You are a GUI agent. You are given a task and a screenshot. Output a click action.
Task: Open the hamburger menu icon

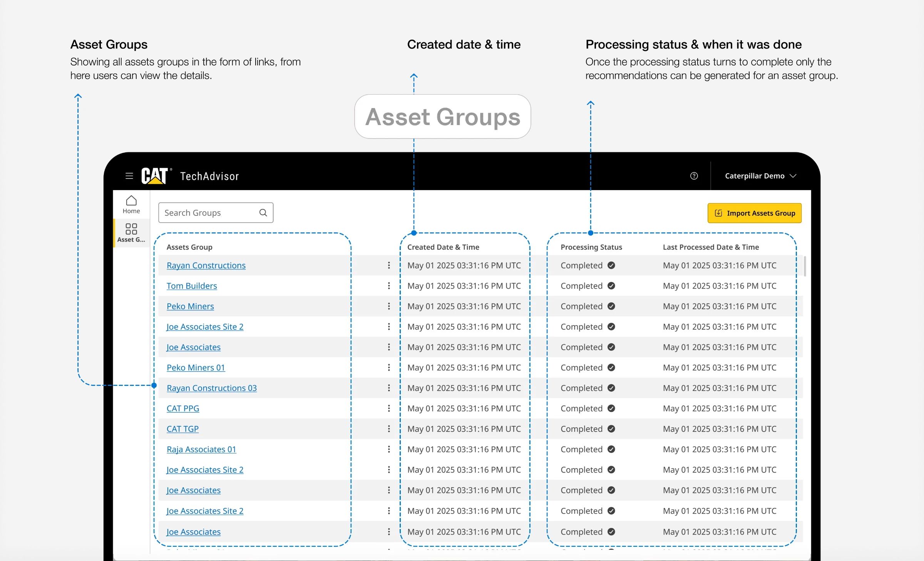coord(129,176)
